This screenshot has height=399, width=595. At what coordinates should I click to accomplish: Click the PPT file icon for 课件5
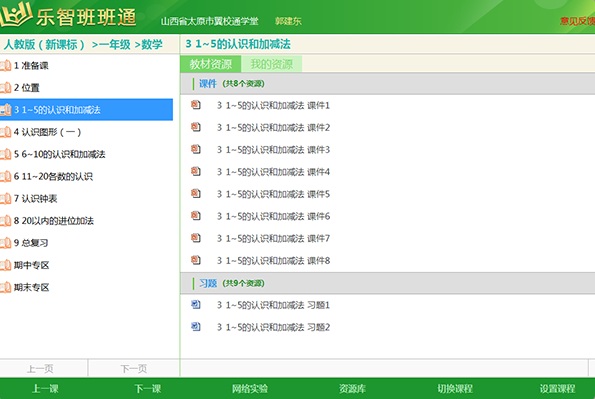point(195,193)
